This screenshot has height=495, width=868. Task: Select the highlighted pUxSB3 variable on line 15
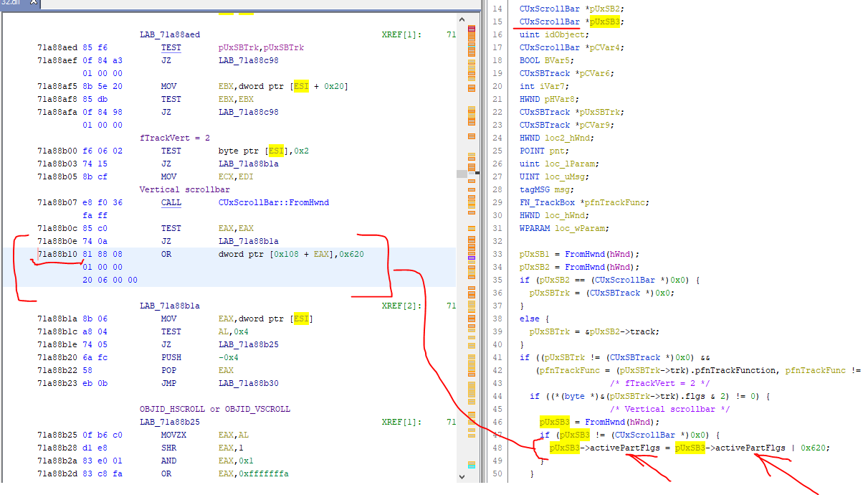pos(604,21)
